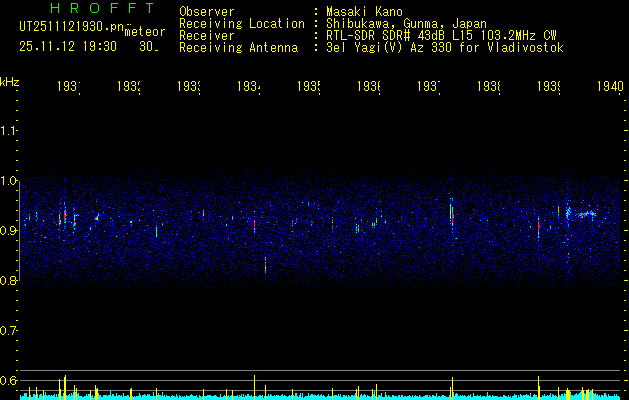Click the strong meteor echo below 1937
629x400 pixels.
[452, 212]
